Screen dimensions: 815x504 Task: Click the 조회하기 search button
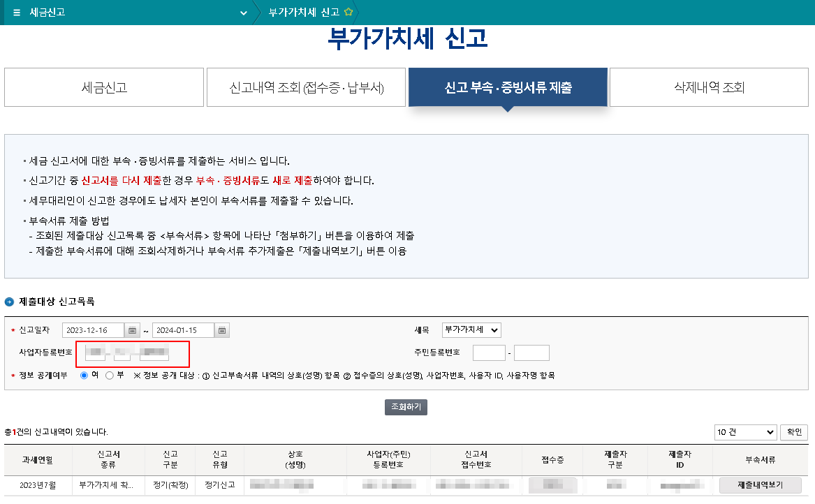click(406, 408)
